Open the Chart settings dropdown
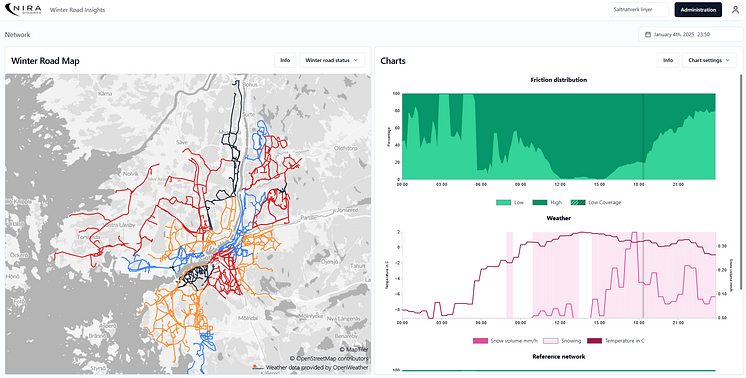Screen dimensions: 746x378 tap(709, 60)
